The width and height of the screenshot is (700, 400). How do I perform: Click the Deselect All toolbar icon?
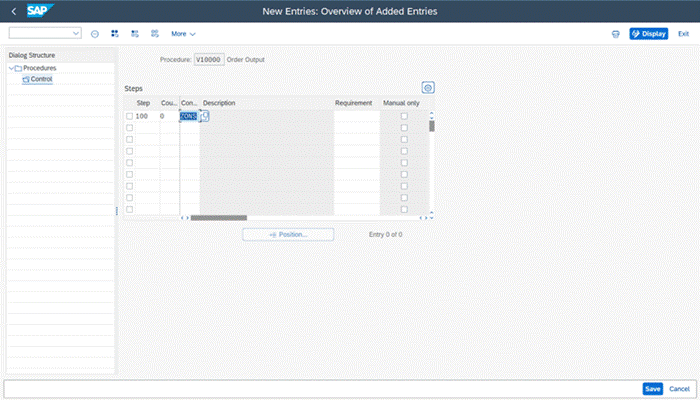point(154,33)
